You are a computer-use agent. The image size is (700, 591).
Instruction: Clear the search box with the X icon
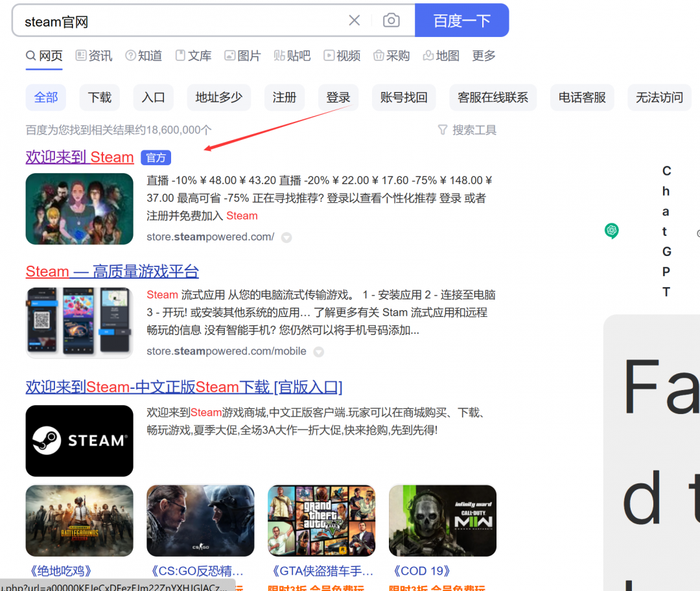[355, 20]
